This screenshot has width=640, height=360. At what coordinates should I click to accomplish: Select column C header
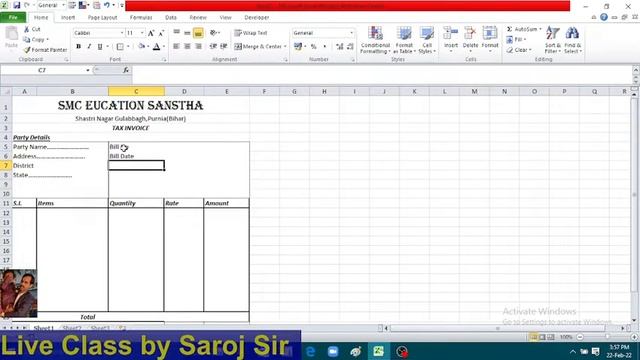pos(136,91)
